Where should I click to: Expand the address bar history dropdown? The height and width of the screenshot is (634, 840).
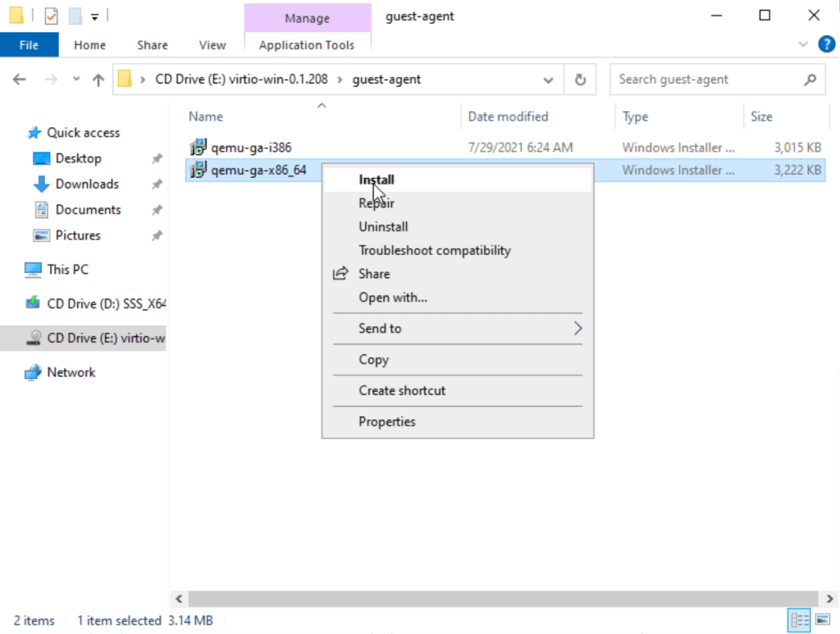click(548, 80)
